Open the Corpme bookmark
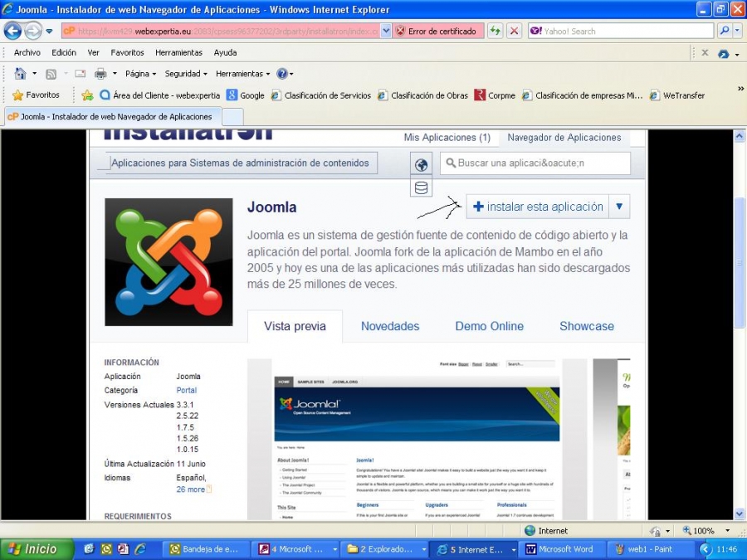The width and height of the screenshot is (747, 560). (495, 95)
